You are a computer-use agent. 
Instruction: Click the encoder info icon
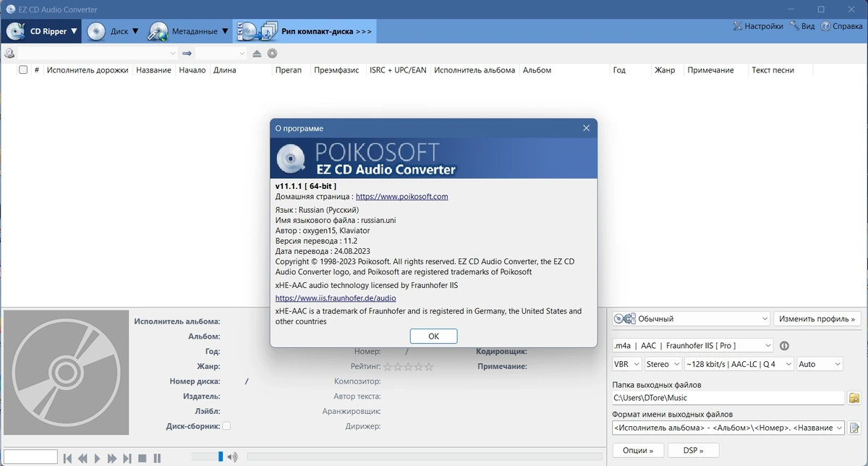[783, 346]
